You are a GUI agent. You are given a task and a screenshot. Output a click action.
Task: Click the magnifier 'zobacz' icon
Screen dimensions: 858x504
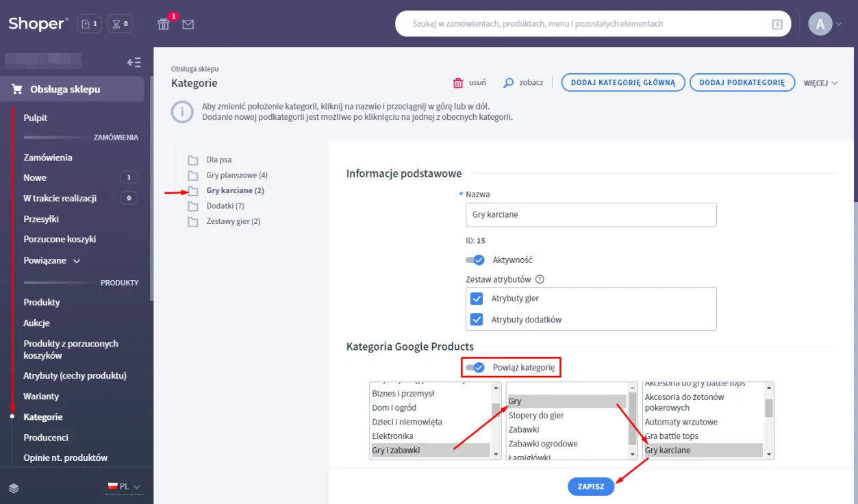[508, 83]
